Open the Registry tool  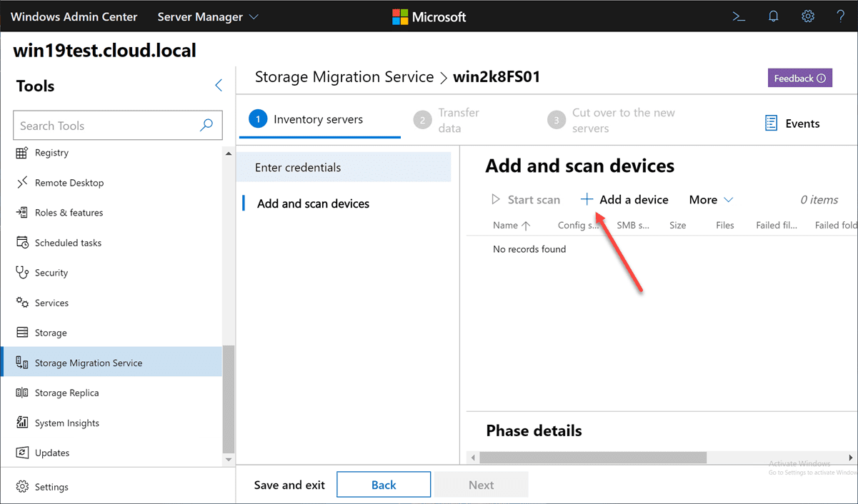pyautogui.click(x=51, y=153)
